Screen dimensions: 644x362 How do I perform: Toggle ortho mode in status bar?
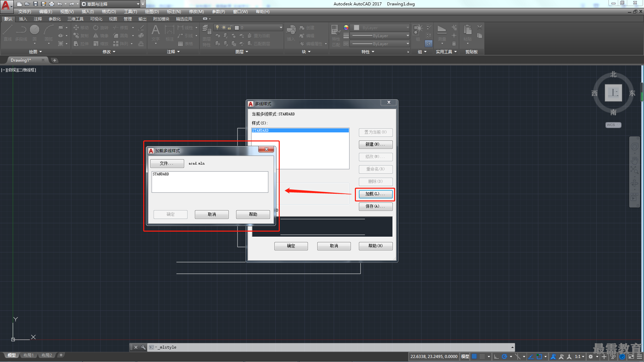(x=496, y=357)
